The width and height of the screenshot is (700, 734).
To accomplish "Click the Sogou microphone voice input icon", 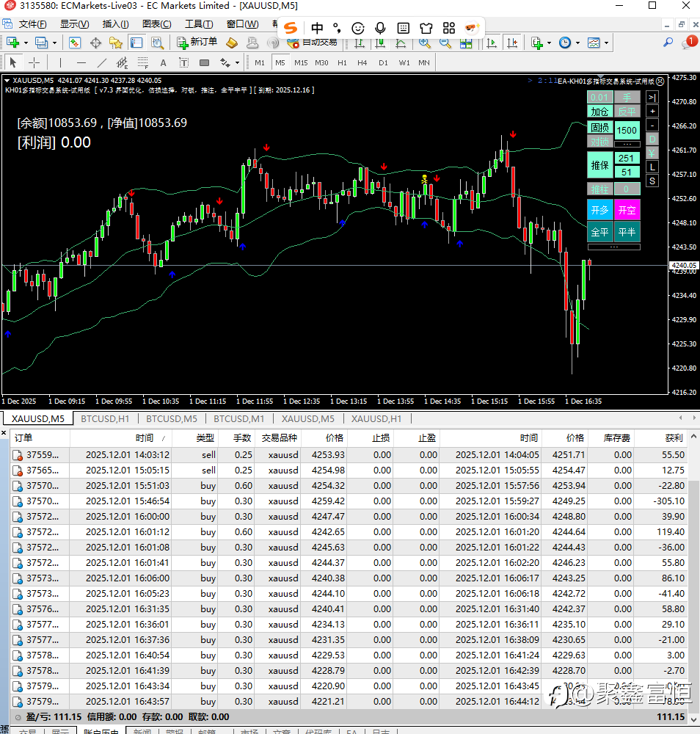I will 380,28.
